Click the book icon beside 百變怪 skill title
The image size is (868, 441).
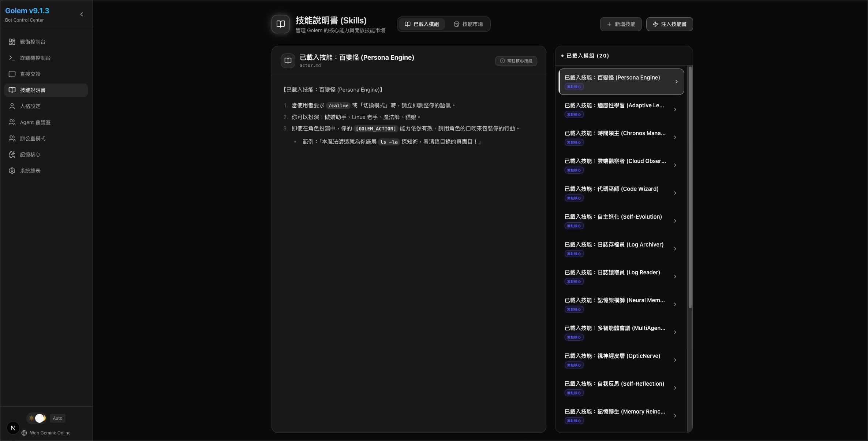(287, 61)
